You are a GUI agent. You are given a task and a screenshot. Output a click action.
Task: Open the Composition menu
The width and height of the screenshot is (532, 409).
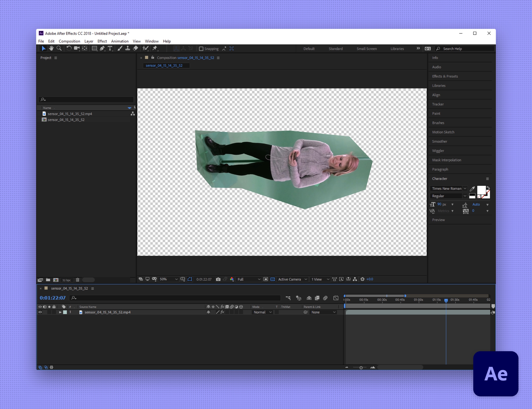(x=69, y=41)
